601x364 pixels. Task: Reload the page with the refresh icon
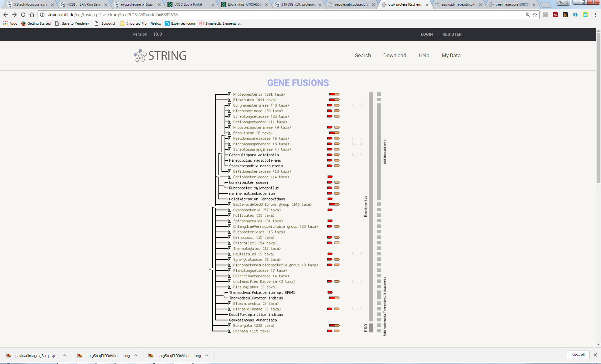pos(23,15)
